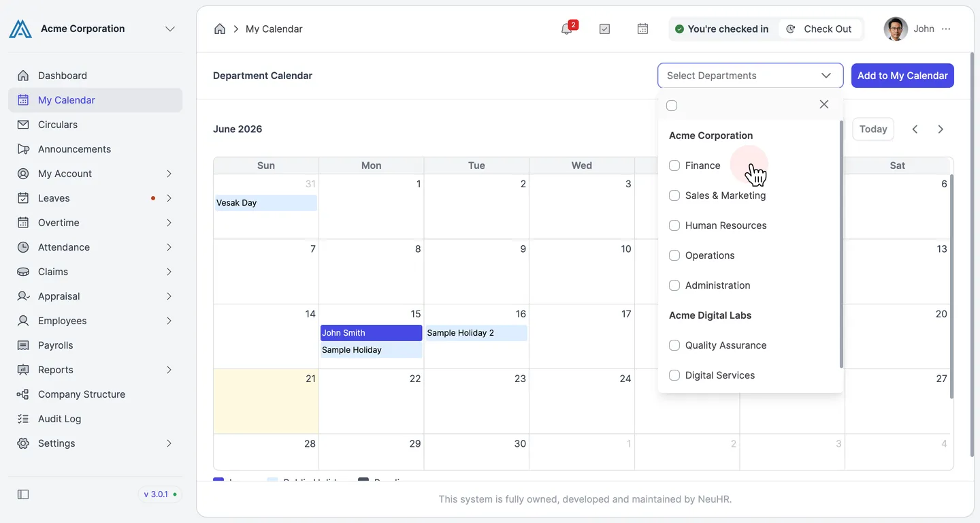
Task: Click the Add to My Calendar button
Action: pyautogui.click(x=902, y=76)
